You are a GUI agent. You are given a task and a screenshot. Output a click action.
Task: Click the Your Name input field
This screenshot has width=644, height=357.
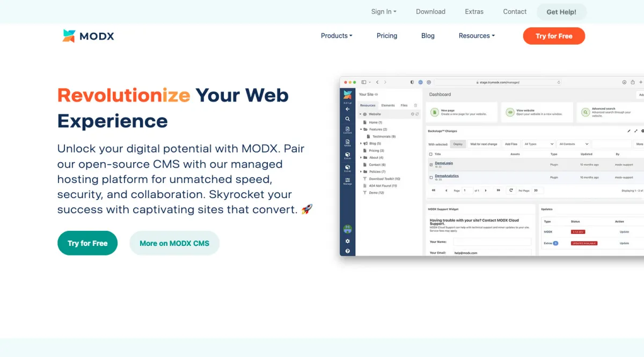492,242
